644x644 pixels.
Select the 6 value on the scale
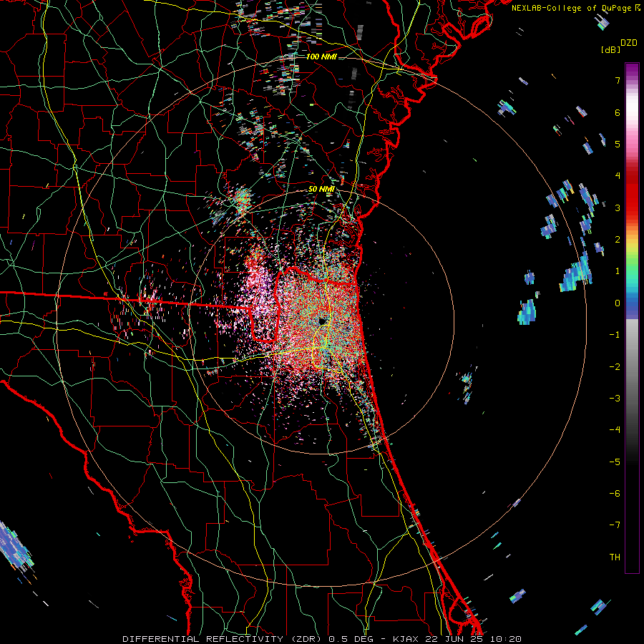[618, 112]
